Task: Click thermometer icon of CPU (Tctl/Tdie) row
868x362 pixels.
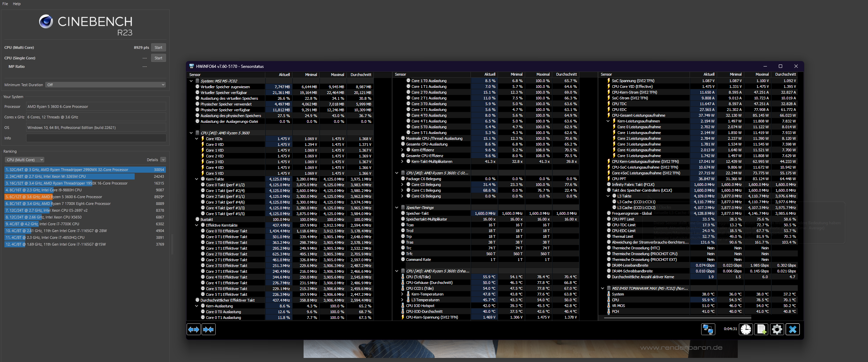Action: (403, 277)
